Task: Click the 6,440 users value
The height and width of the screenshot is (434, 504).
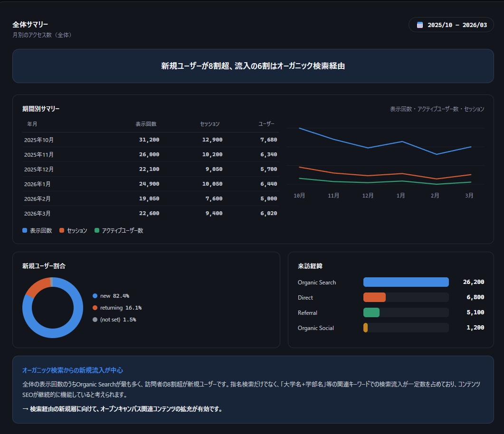Action: 269,184
